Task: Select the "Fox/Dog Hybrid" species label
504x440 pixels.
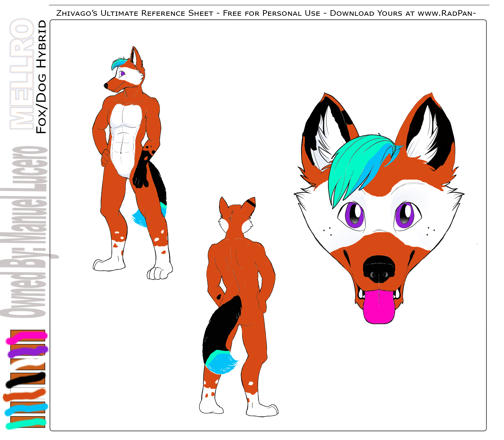Action: click(41, 77)
